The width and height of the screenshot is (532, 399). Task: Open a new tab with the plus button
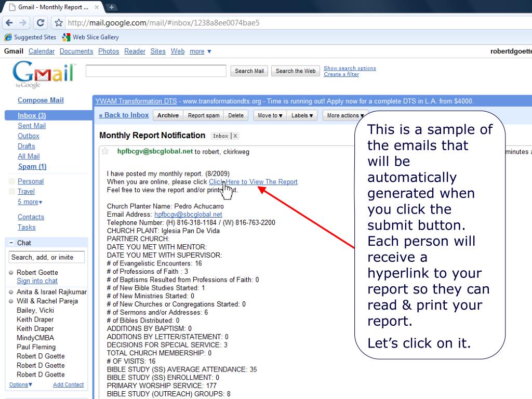(111, 7)
